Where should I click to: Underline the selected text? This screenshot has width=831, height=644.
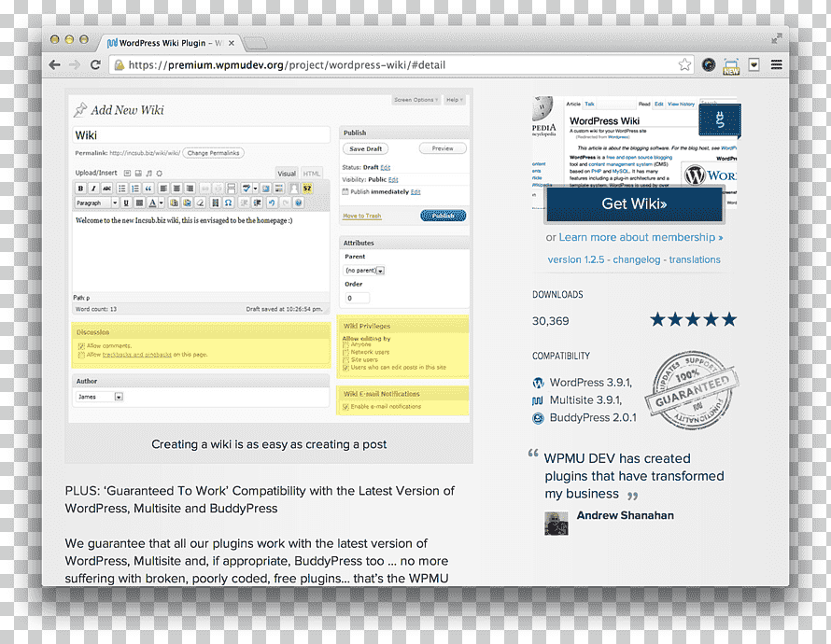(x=126, y=203)
